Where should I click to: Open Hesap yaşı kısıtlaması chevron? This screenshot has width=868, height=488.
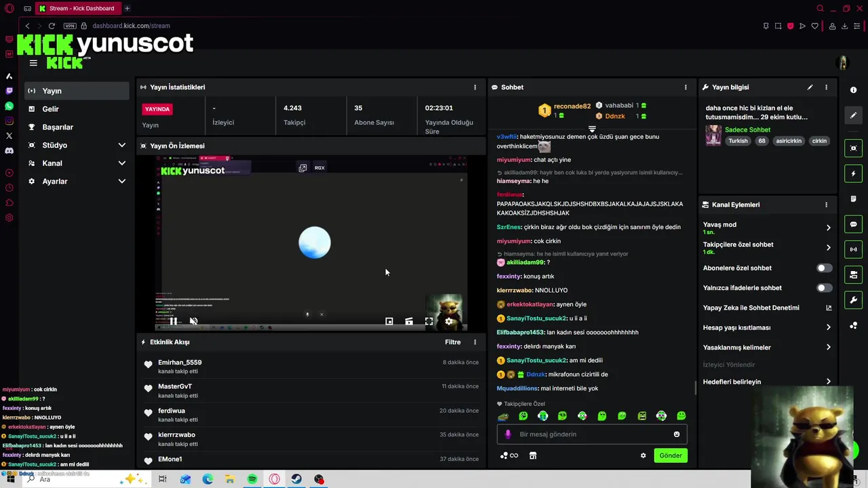[828, 327]
